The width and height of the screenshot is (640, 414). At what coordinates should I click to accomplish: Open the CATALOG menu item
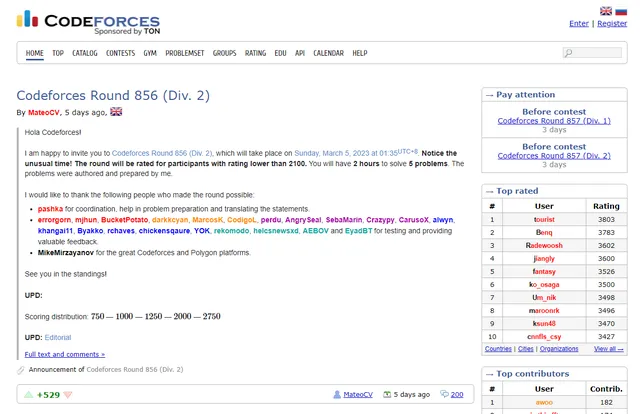tap(85, 53)
